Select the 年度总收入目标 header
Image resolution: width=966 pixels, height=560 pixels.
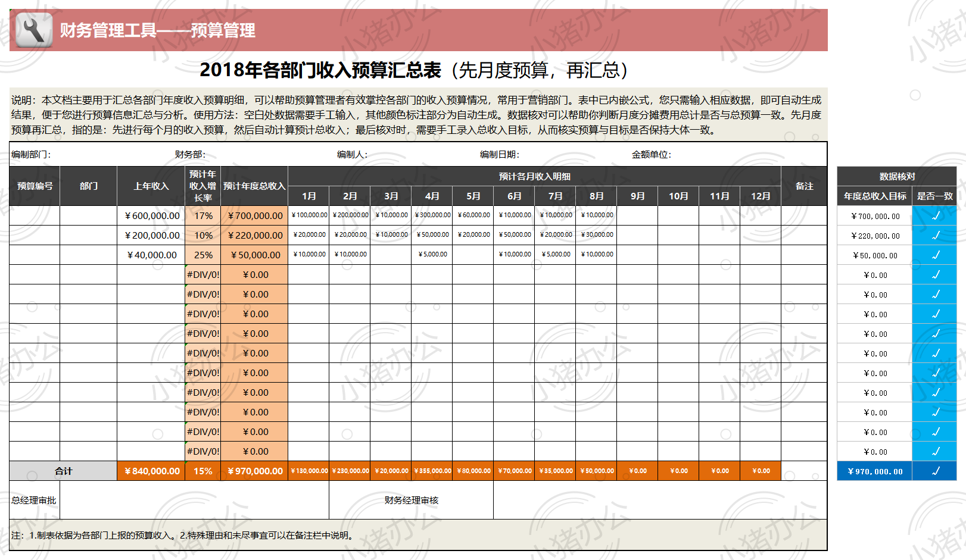point(875,196)
